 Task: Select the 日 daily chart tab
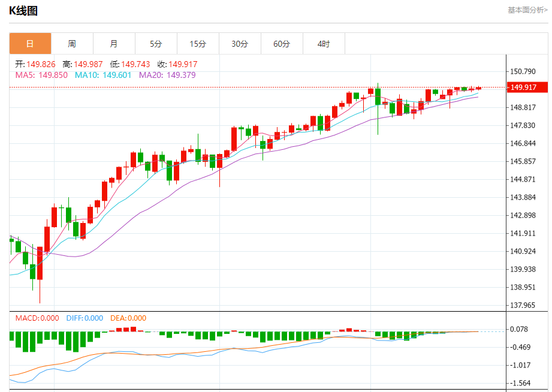pyautogui.click(x=31, y=44)
